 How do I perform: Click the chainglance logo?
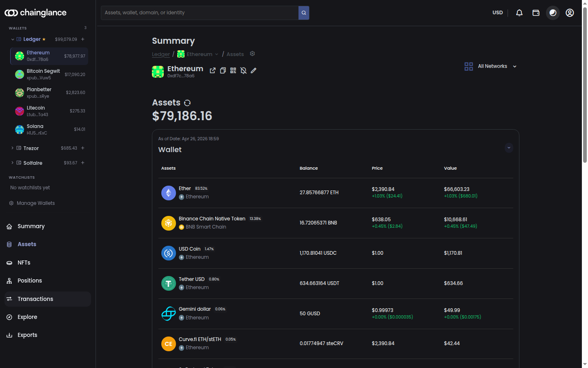[36, 13]
